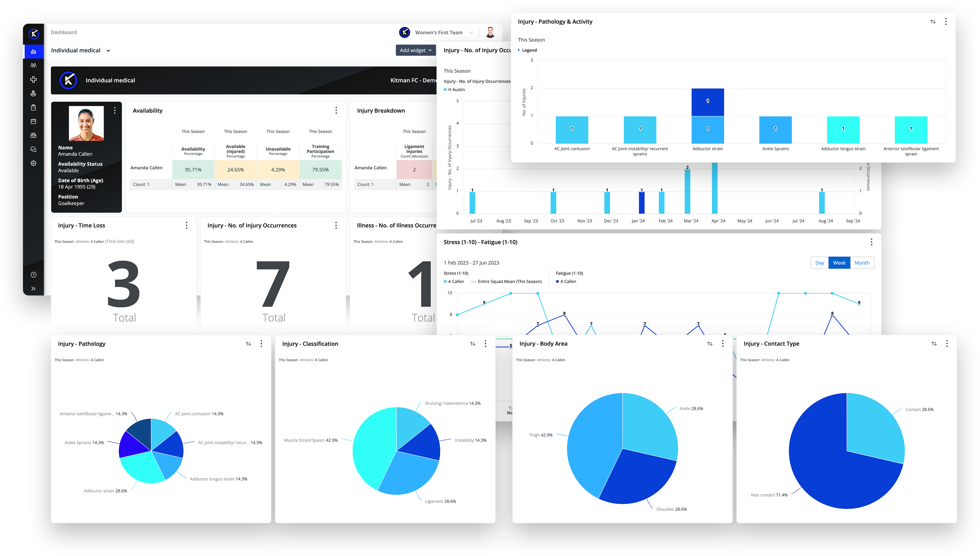The image size is (980, 556).
Task: Click the Add widget button
Action: [x=415, y=50]
